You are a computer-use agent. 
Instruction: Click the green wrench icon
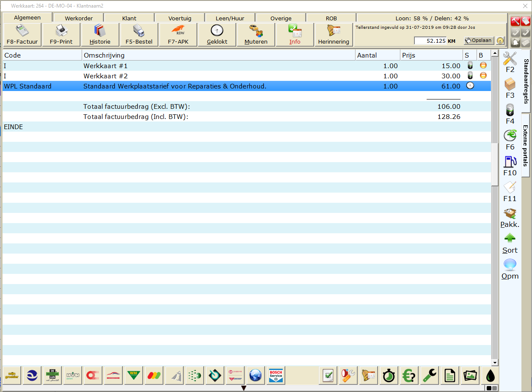tap(429, 375)
